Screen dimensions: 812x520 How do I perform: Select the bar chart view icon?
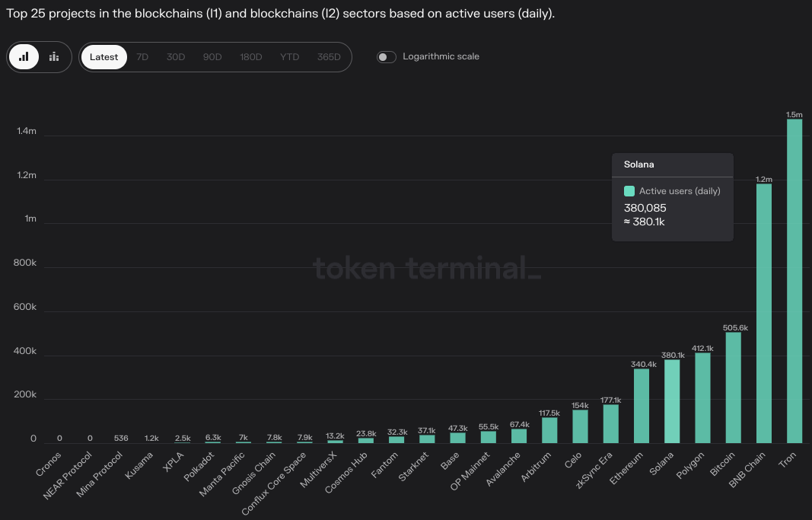(x=24, y=57)
